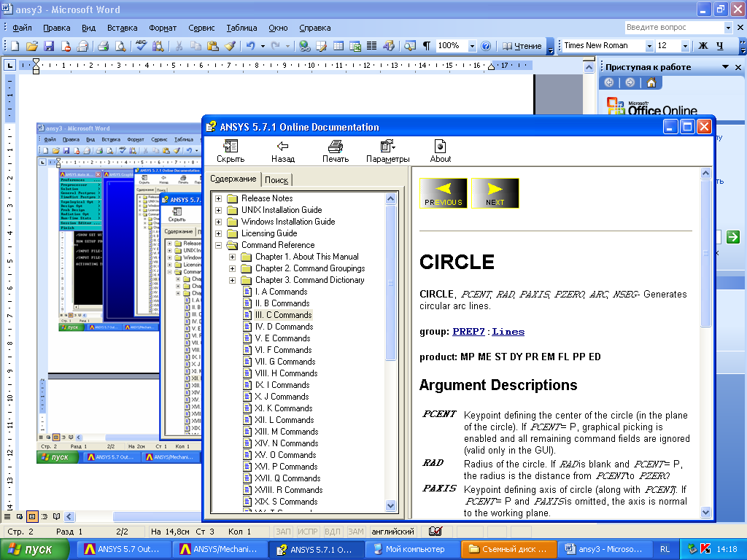This screenshot has height=560, width=747.
Task: Expand the Release Notes tree node
Action: (x=219, y=198)
